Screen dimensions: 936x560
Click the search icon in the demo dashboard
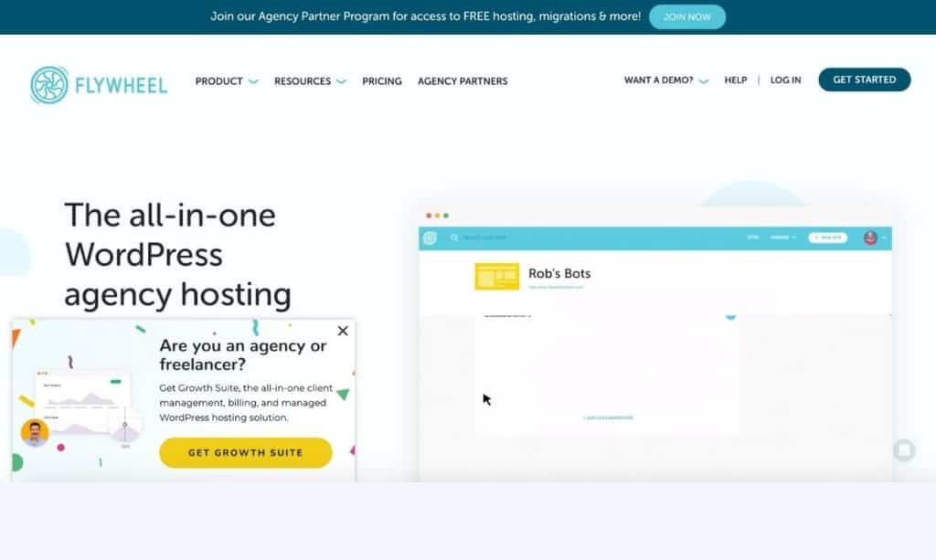pyautogui.click(x=454, y=238)
